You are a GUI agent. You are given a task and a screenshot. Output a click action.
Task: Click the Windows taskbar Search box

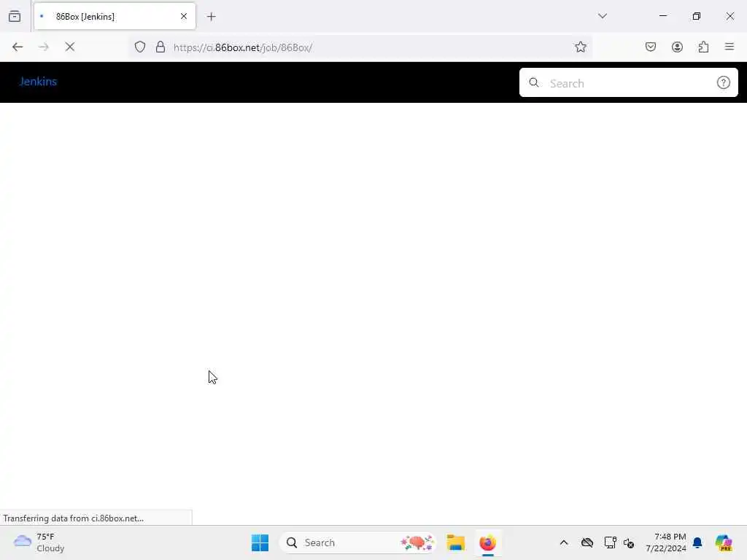[358, 542]
